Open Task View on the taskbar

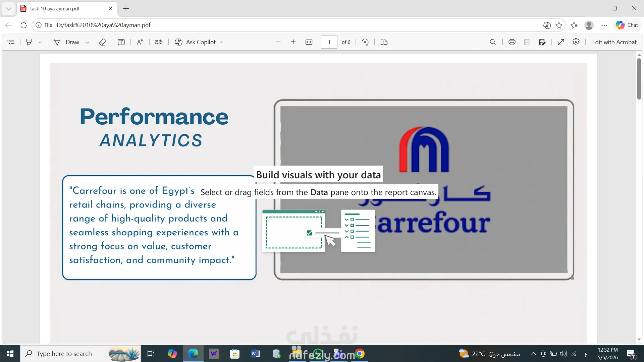coord(151,354)
